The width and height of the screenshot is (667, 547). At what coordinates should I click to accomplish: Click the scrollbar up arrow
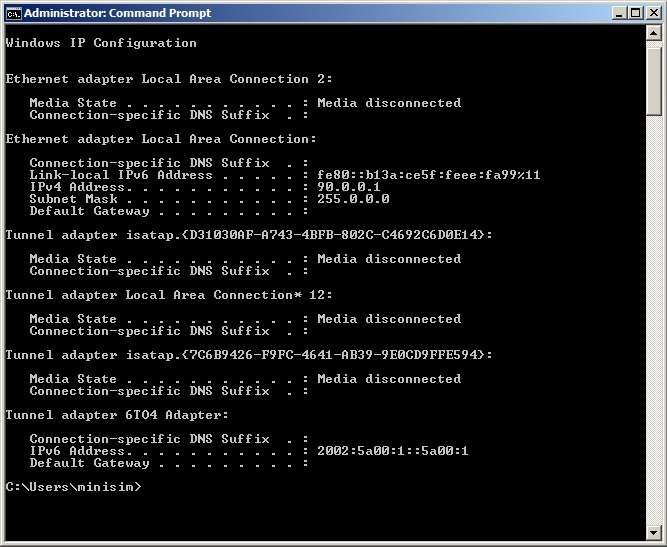[654, 34]
